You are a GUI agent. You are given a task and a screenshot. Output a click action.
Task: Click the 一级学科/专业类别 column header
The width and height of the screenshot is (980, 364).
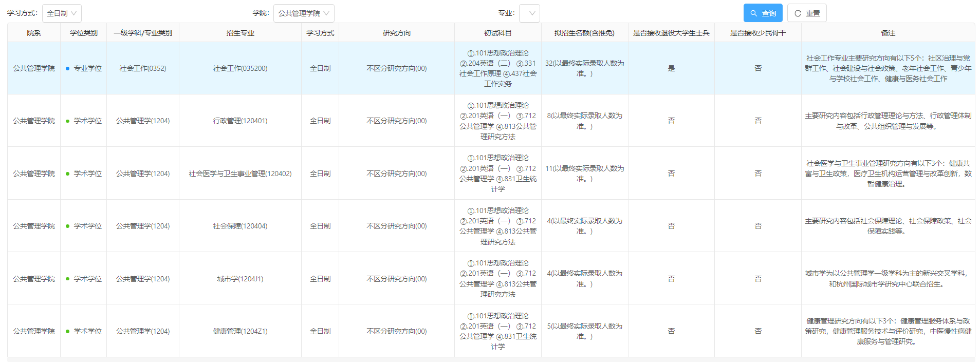(x=143, y=33)
